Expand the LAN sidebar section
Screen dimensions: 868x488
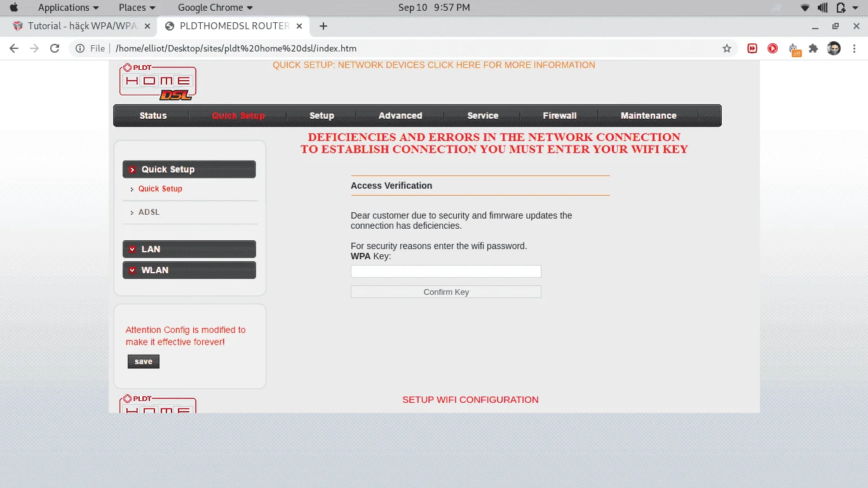(189, 249)
